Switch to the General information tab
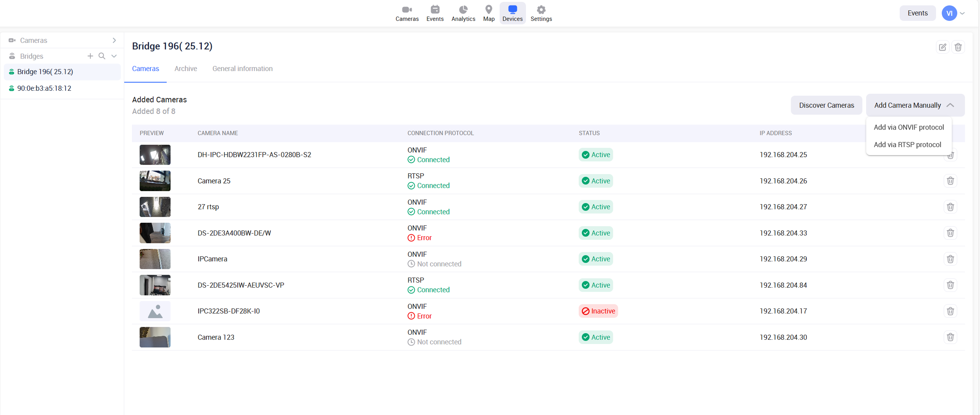 242,68
